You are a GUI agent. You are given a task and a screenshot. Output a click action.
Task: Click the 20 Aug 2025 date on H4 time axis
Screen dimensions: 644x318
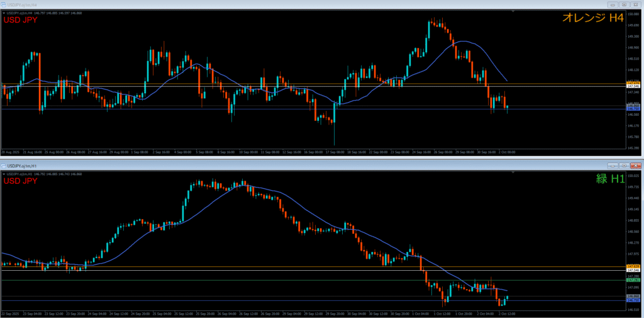click(9, 152)
